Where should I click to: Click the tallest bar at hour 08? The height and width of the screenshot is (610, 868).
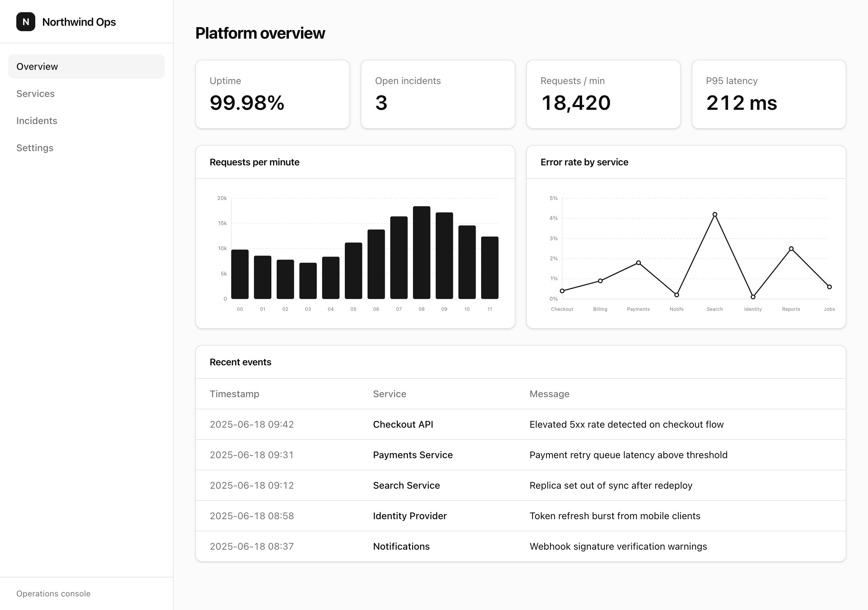(x=421, y=253)
